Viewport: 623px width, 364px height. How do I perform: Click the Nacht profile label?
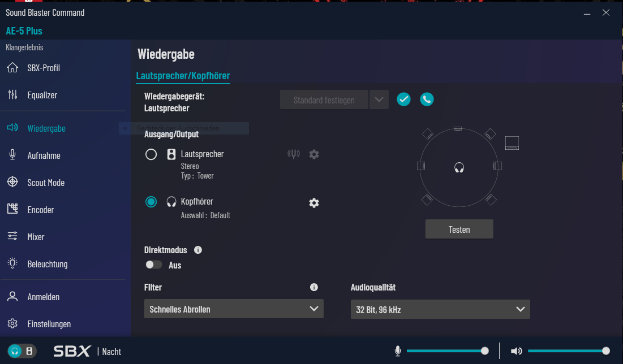click(x=111, y=352)
